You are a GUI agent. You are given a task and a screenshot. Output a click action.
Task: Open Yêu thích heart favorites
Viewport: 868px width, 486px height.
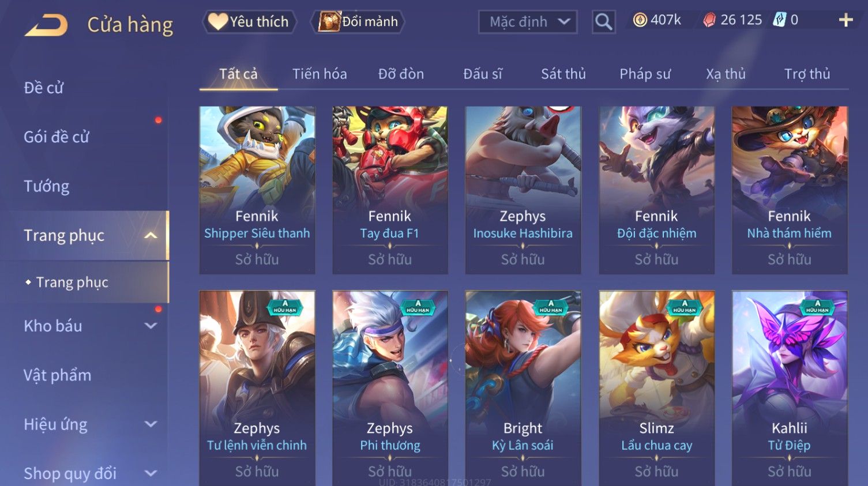[249, 22]
